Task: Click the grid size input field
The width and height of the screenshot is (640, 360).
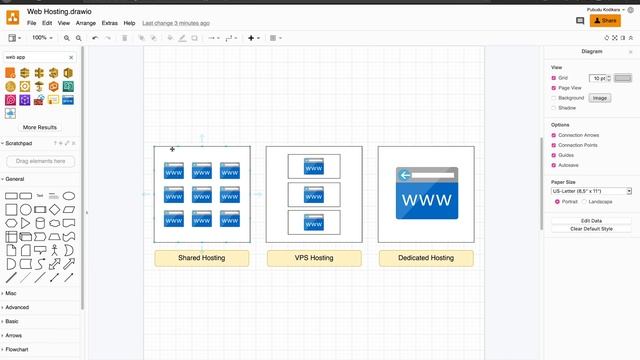Action: [598, 78]
